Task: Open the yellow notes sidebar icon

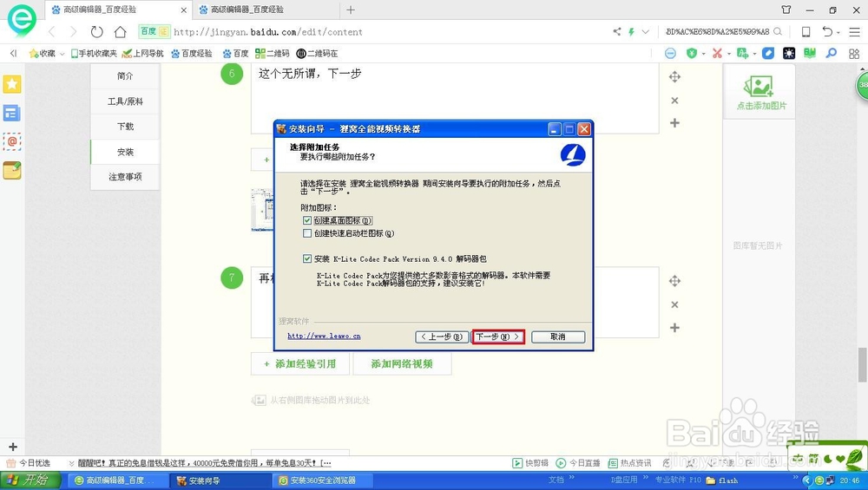Action: point(12,170)
